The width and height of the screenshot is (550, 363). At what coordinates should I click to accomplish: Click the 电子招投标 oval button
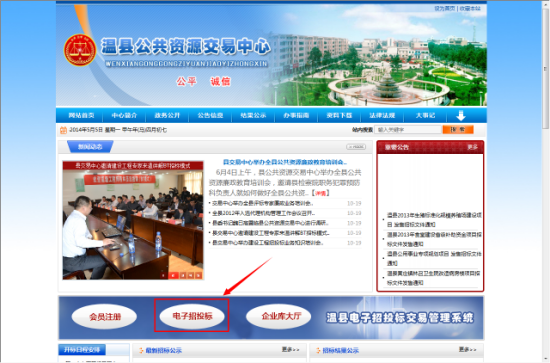tap(192, 316)
